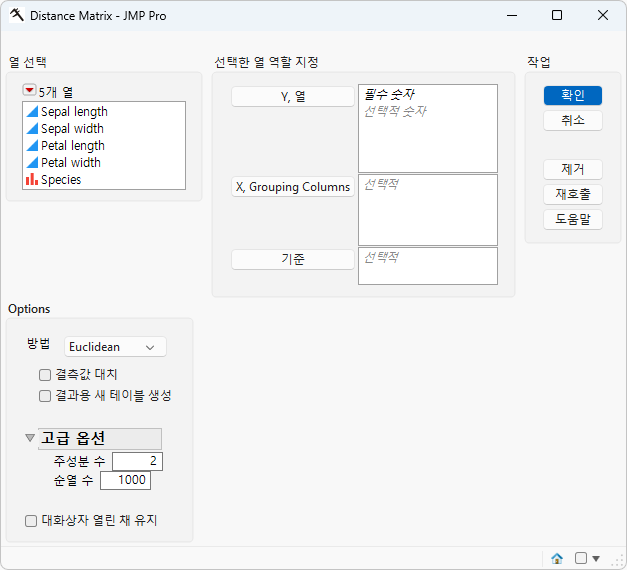Click the 확인 button
Image resolution: width=627 pixels, height=570 pixels.
tap(573, 95)
